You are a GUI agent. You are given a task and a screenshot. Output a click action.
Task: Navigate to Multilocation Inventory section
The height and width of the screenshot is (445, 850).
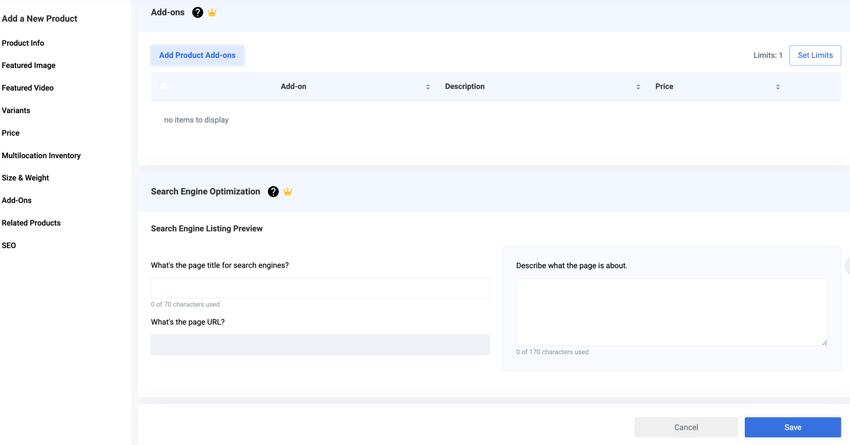(x=41, y=155)
